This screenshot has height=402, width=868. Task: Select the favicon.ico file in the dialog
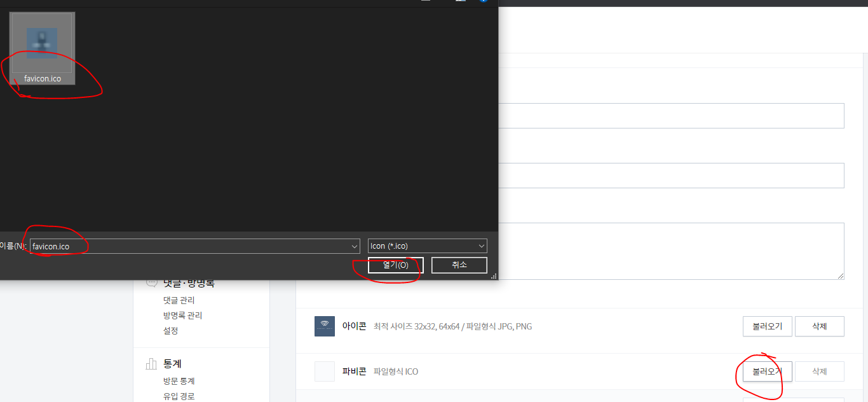[x=43, y=48]
